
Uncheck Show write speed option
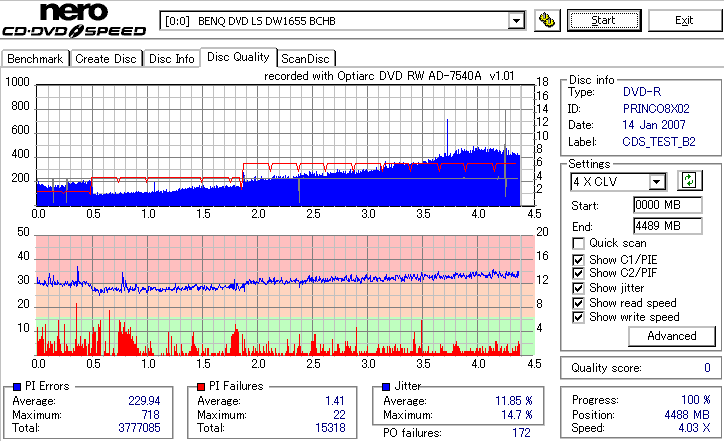(x=578, y=318)
